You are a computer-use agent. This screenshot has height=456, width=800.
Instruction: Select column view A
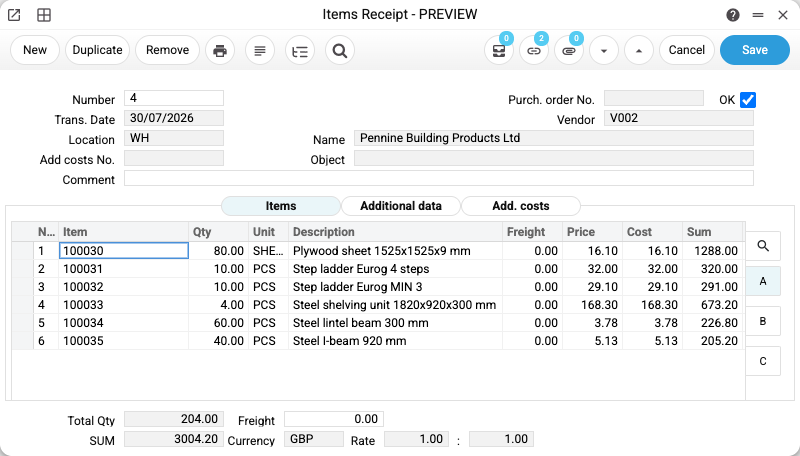tap(763, 281)
